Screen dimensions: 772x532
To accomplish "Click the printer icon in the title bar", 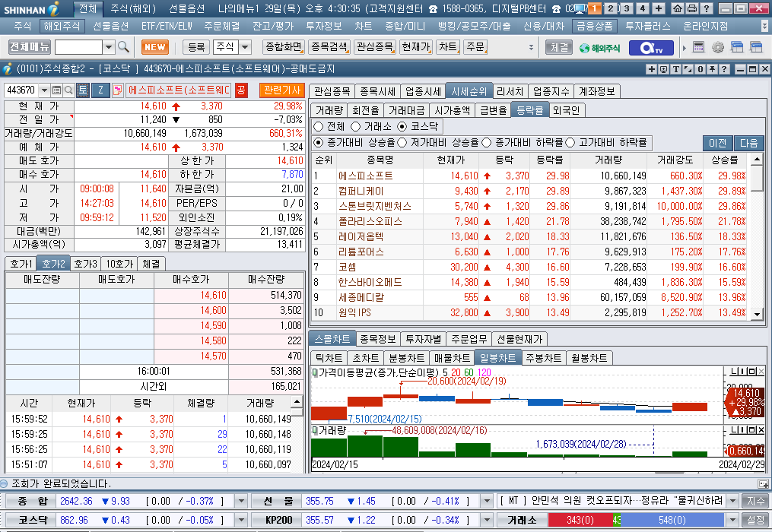I will 691,8.
